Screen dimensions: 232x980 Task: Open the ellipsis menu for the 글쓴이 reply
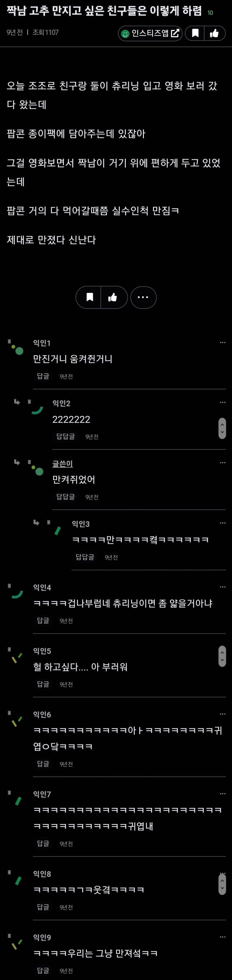pyautogui.click(x=222, y=463)
